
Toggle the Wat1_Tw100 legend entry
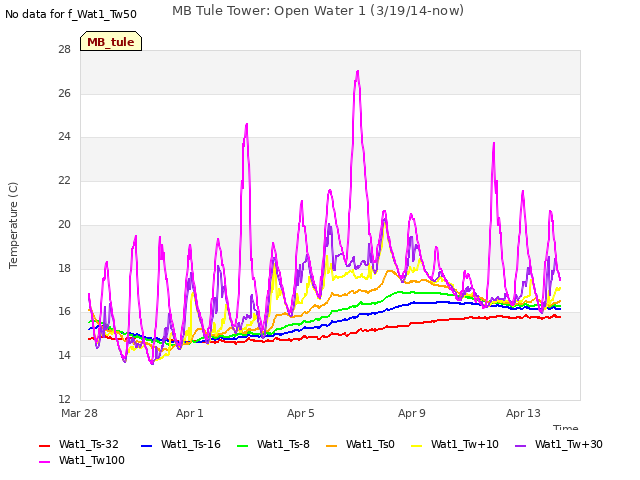[82, 460]
